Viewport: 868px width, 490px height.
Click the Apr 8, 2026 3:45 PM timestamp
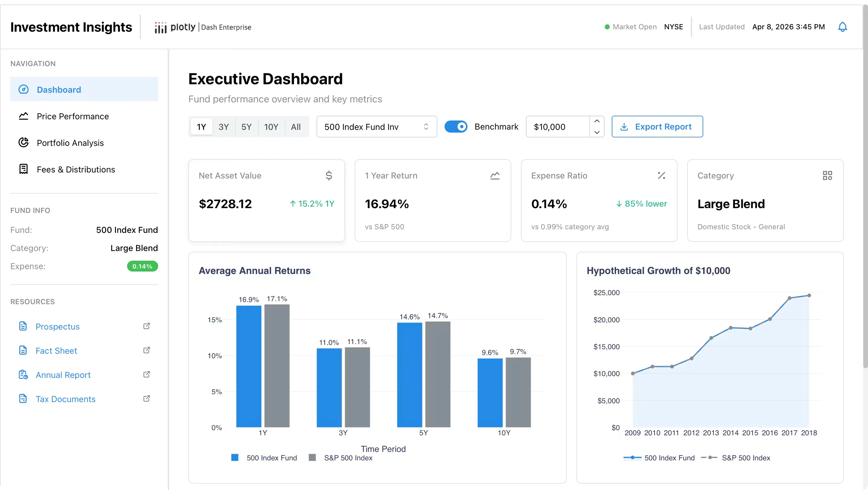pos(789,27)
